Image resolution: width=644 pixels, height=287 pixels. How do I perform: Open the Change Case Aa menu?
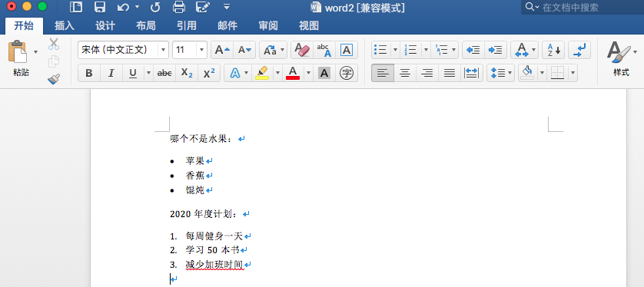[273, 50]
